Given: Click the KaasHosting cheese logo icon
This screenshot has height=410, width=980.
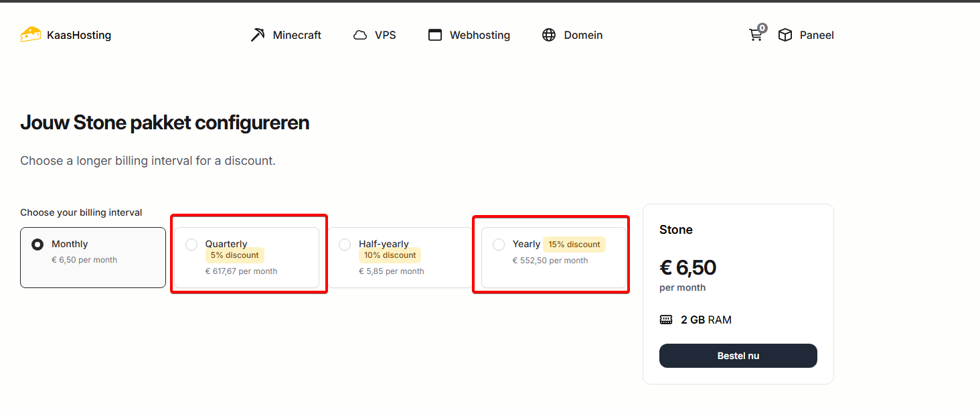Looking at the screenshot, I should click(31, 35).
